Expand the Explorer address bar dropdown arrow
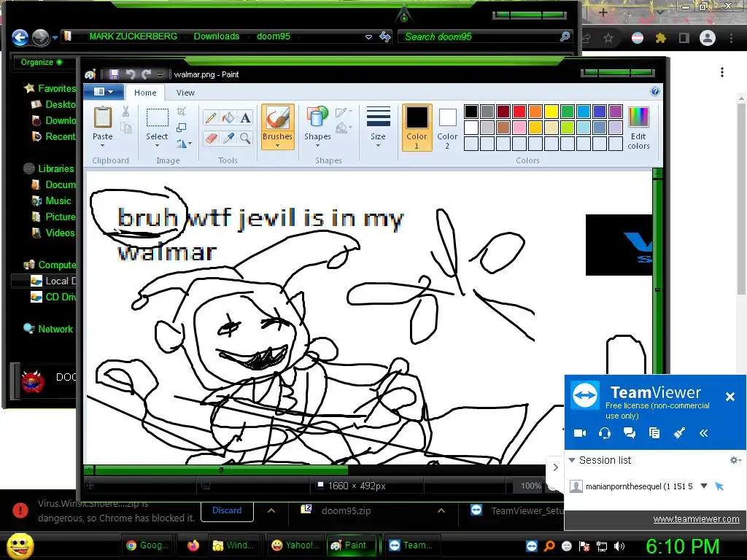This screenshot has width=747, height=560. [368, 37]
